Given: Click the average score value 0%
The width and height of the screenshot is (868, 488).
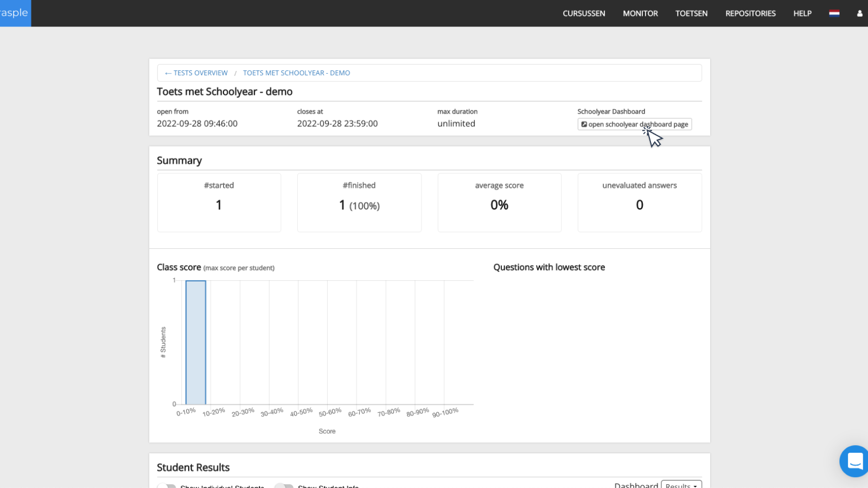Looking at the screenshot, I should (499, 205).
